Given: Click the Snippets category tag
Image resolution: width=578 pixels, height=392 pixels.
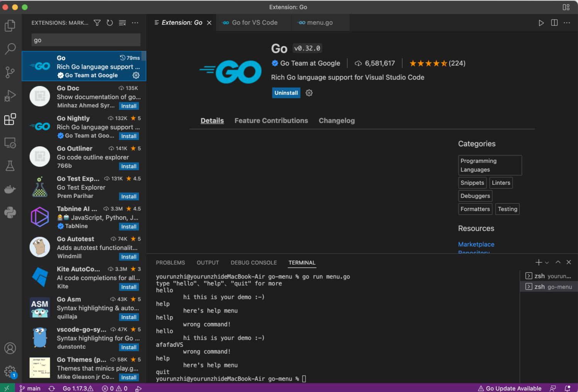Looking at the screenshot, I should (x=472, y=183).
